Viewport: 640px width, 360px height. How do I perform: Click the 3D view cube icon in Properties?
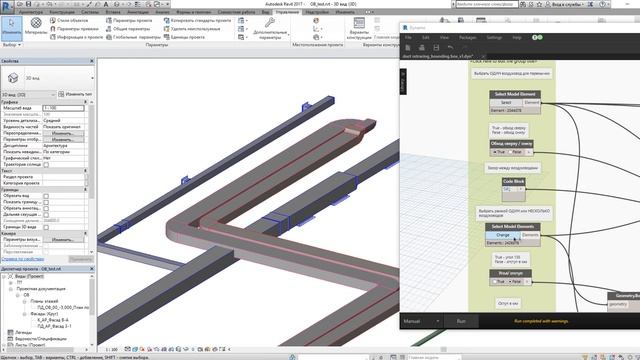click(x=13, y=78)
